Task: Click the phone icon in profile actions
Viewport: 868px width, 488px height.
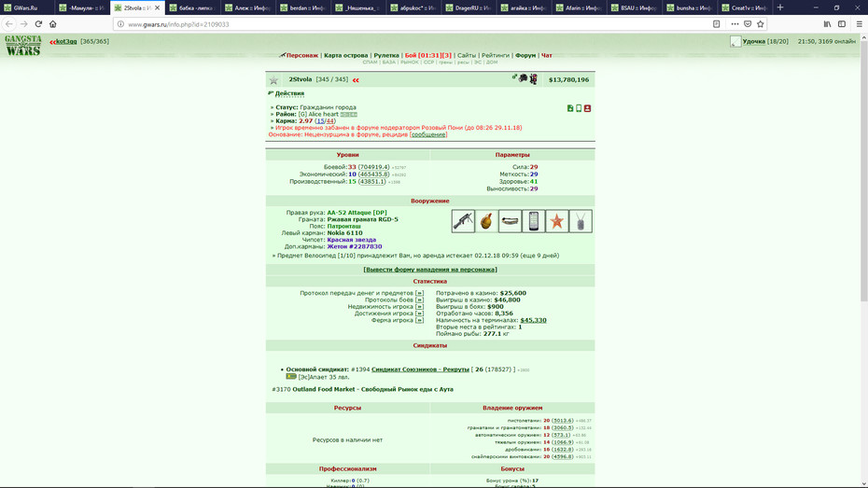Action: coord(579,108)
